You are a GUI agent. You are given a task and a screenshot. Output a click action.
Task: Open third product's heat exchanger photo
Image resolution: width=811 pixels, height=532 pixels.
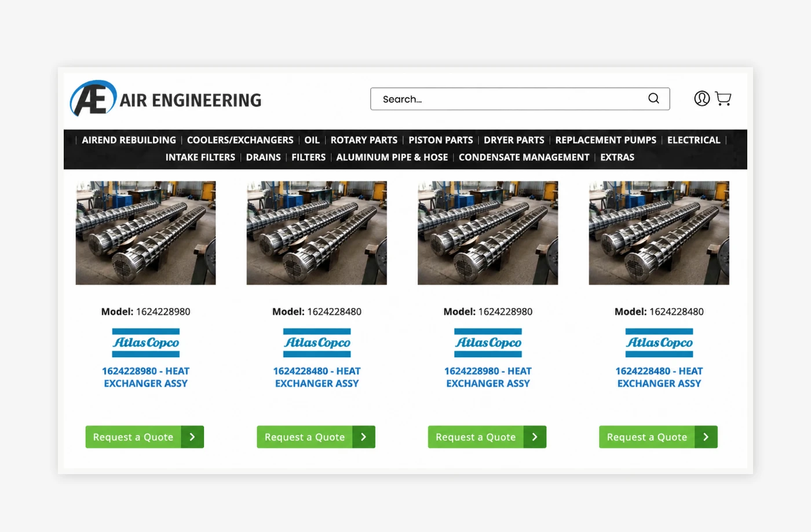point(488,233)
